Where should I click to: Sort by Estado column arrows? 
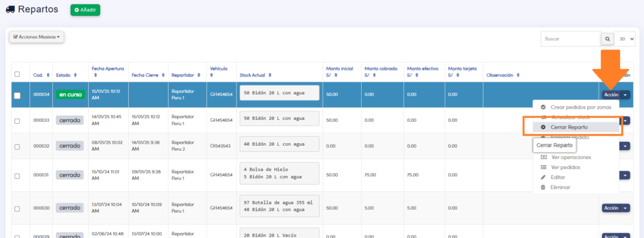click(75, 75)
